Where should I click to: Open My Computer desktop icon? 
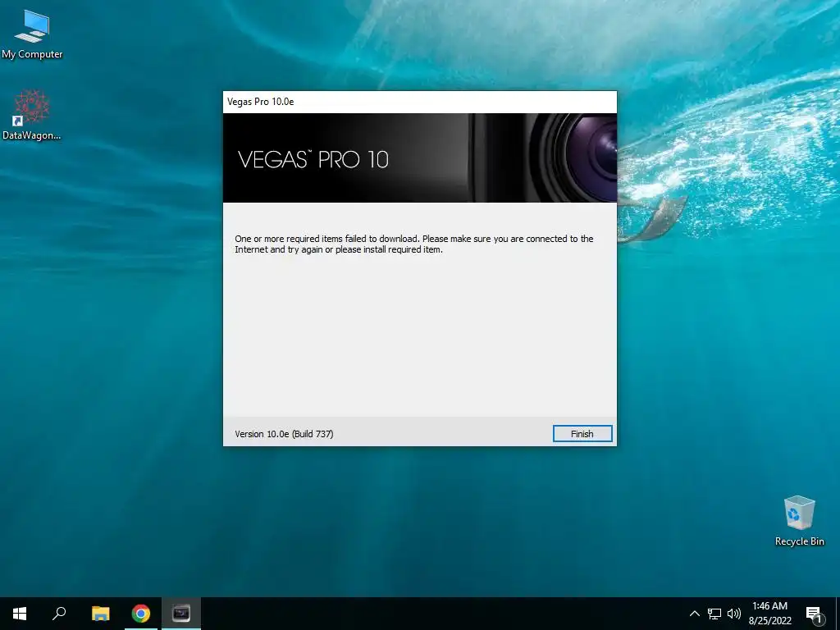pos(32,34)
